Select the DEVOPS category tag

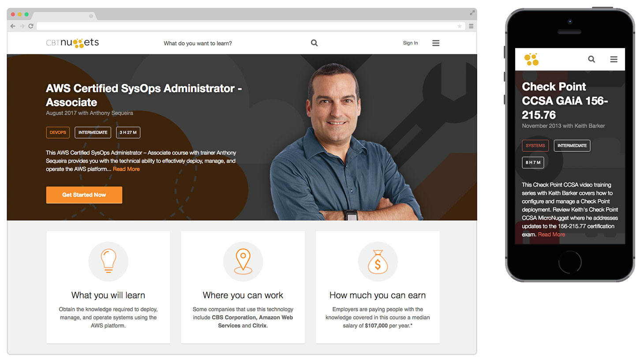(x=58, y=132)
